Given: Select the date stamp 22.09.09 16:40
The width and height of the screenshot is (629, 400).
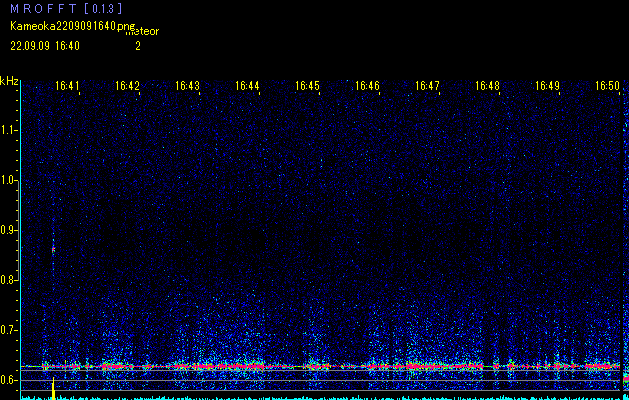Looking at the screenshot, I should (45, 46).
